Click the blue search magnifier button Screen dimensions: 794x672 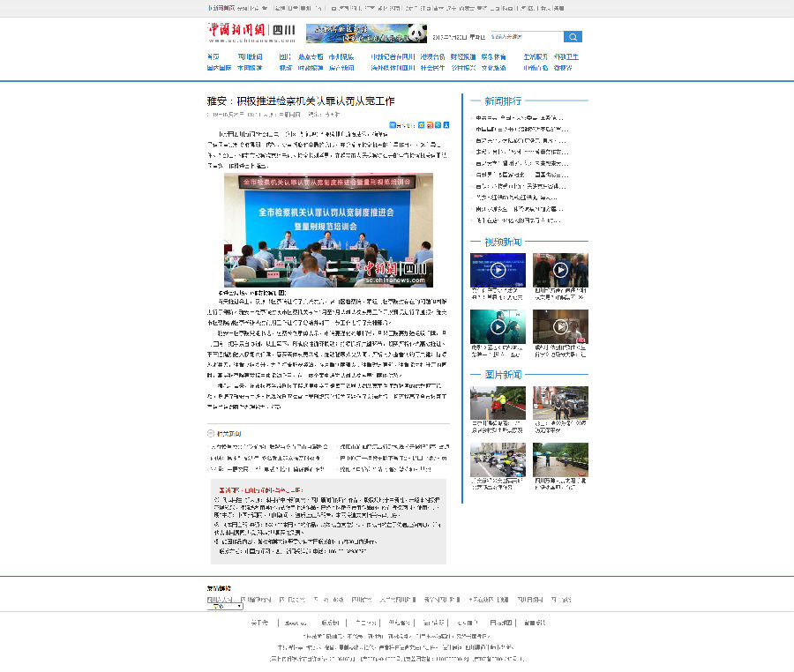point(573,37)
